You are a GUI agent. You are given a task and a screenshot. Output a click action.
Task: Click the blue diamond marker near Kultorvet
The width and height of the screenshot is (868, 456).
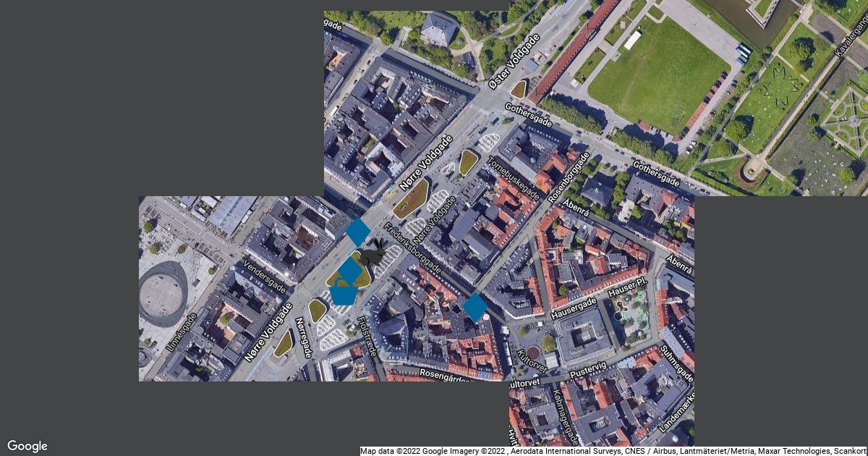pos(475,307)
